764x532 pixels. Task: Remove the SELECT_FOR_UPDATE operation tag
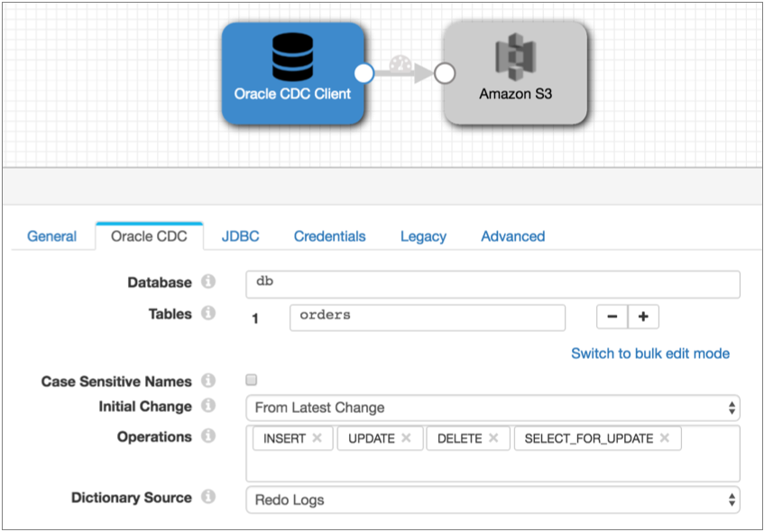coord(664,438)
